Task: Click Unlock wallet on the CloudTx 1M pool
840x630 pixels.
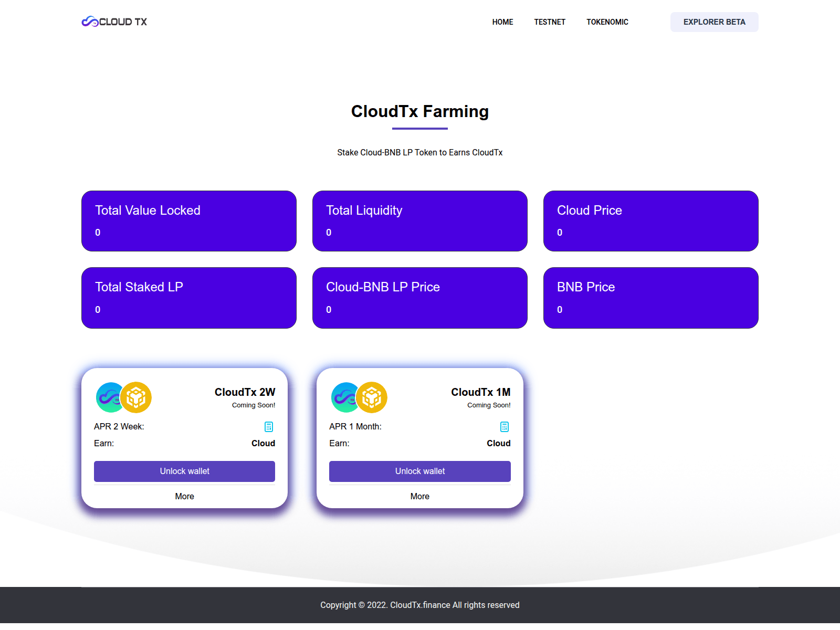Action: (419, 471)
